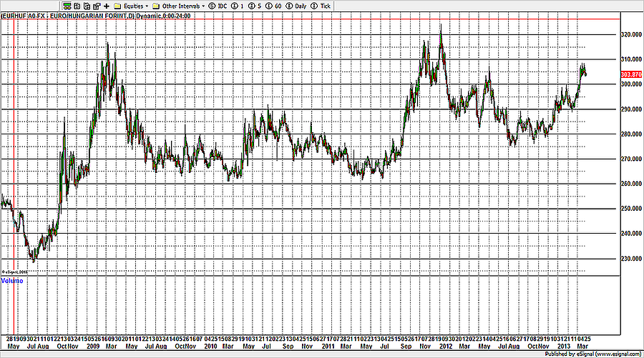Image resolution: width=644 pixels, height=358 pixels.
Task: Click the 2011 label on the time axis
Action: (328, 345)
